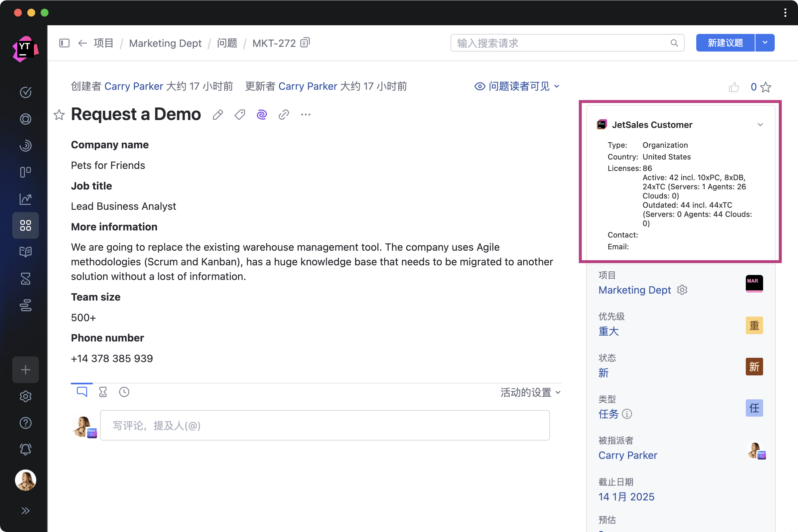The image size is (798, 532).
Task: Click the purple AI assistant swirl icon
Action: [x=262, y=115]
